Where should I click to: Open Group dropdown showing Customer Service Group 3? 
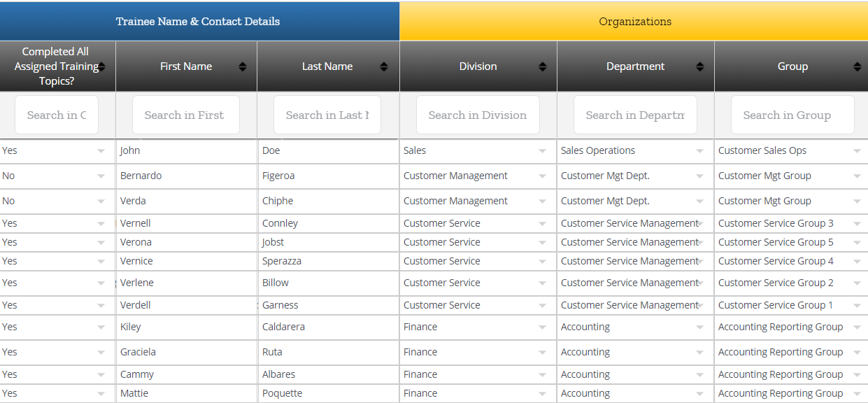(858, 224)
